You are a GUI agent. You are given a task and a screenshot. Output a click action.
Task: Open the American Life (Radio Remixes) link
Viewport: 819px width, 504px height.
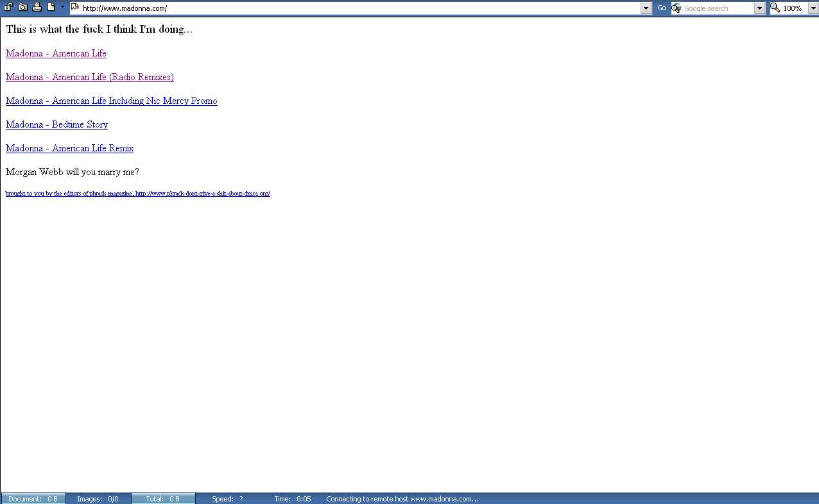pos(89,77)
